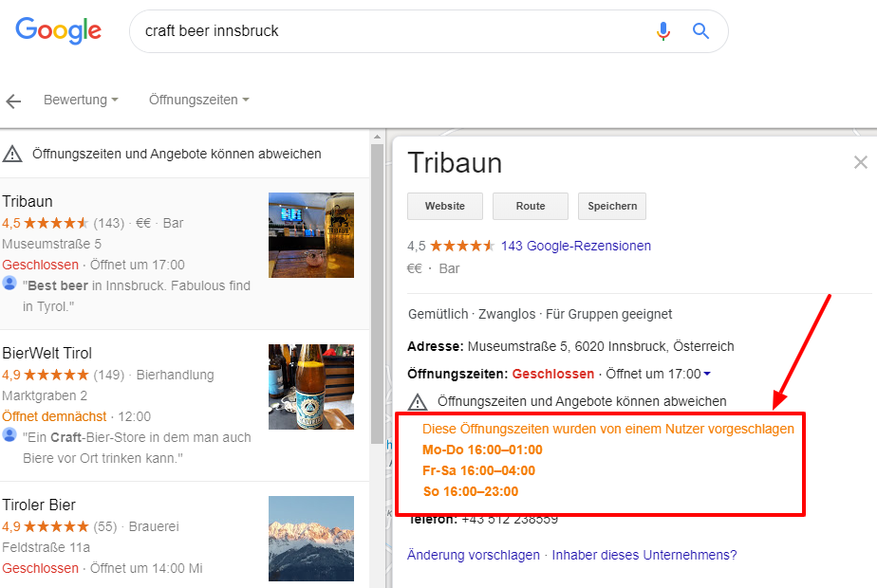Open Tribaun photo thumbnail in list
The width and height of the screenshot is (877, 588).
pyautogui.click(x=311, y=235)
